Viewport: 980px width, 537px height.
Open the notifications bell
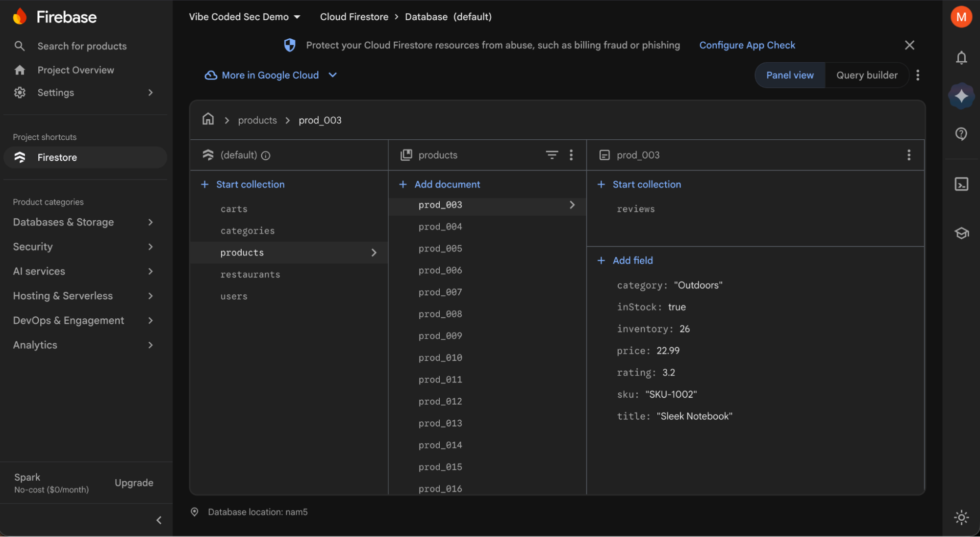point(961,58)
